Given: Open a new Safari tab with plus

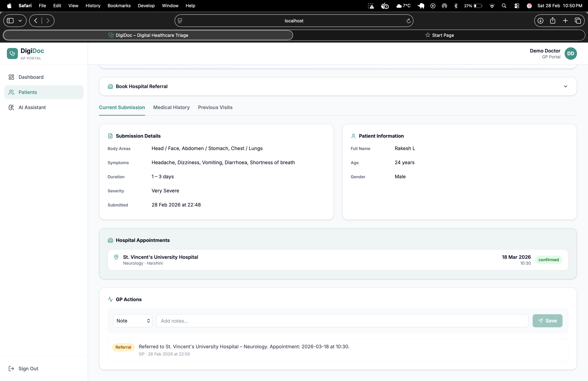Looking at the screenshot, I should point(565,21).
